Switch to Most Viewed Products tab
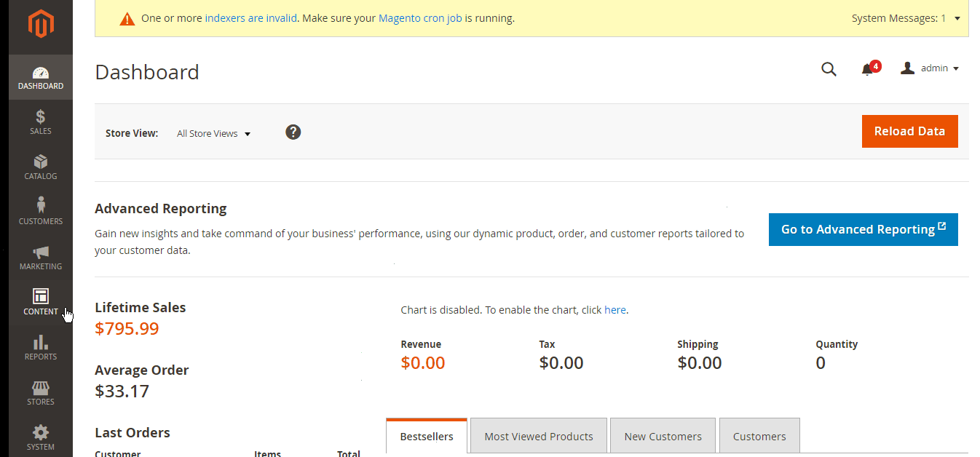The height and width of the screenshot is (457, 980). (538, 437)
